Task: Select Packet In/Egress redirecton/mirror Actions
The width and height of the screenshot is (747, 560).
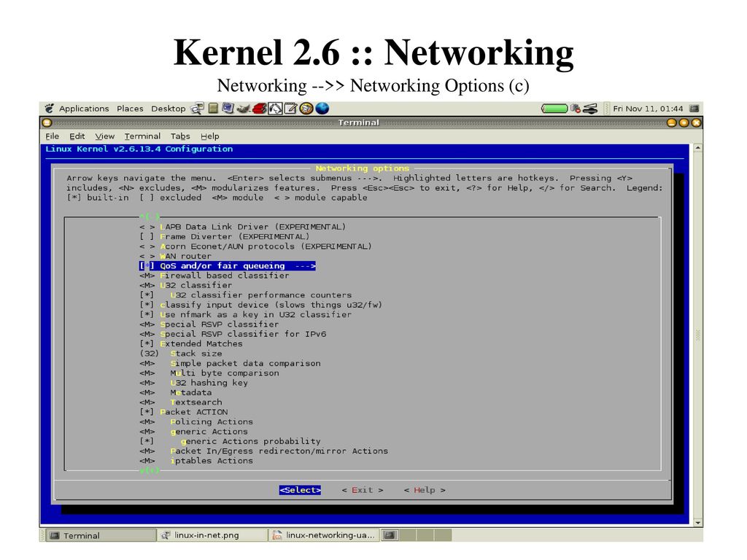Action: pyautogui.click(x=264, y=451)
